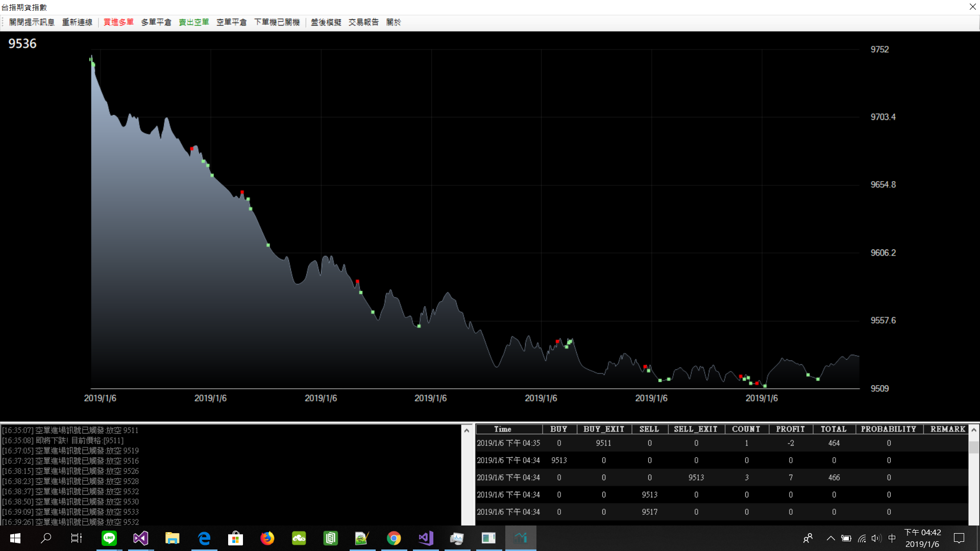Open green cloud app in taskbar
The width and height of the screenshot is (980, 551).
pyautogui.click(x=299, y=538)
